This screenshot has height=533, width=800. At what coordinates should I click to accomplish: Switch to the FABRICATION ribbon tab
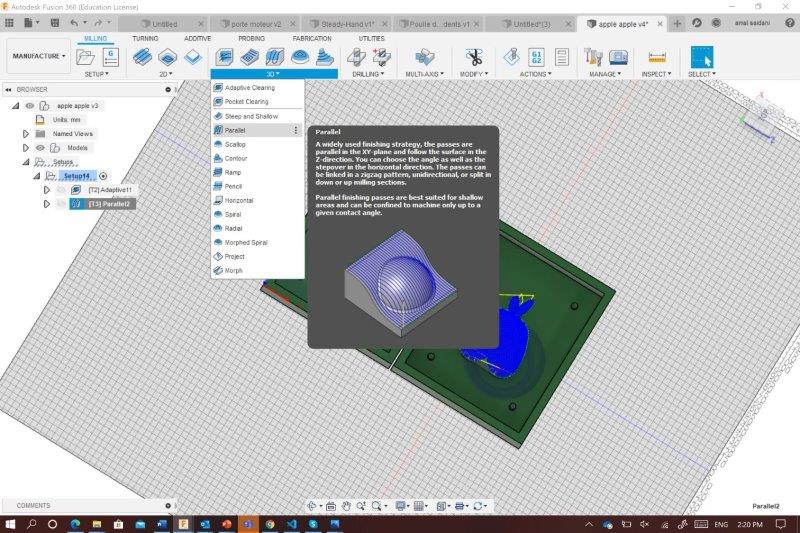coord(312,39)
